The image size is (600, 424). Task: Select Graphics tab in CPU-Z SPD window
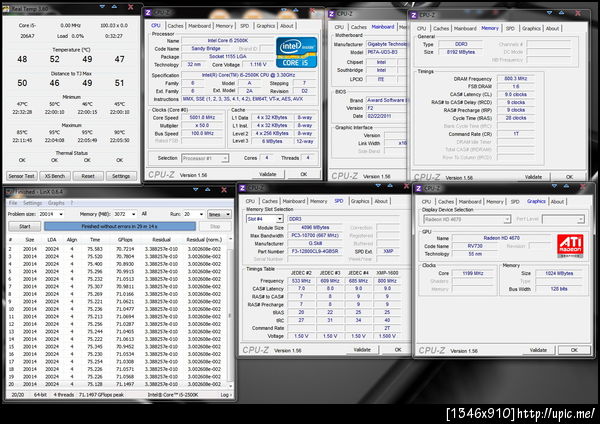(x=360, y=201)
